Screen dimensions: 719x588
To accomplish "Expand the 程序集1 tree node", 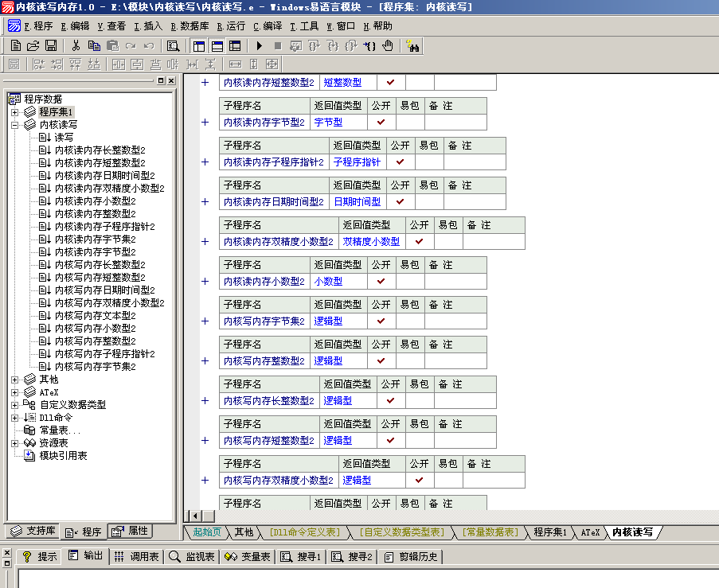I will (14, 112).
